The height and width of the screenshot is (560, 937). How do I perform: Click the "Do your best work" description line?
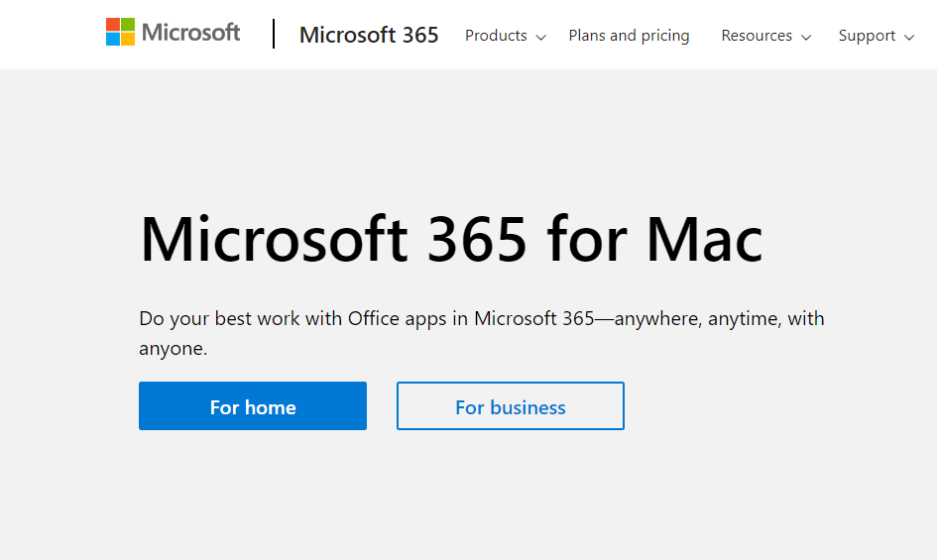(x=481, y=319)
